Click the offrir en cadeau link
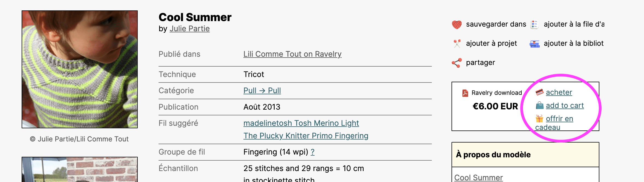Viewport: 644px width, 182px height. click(559, 119)
